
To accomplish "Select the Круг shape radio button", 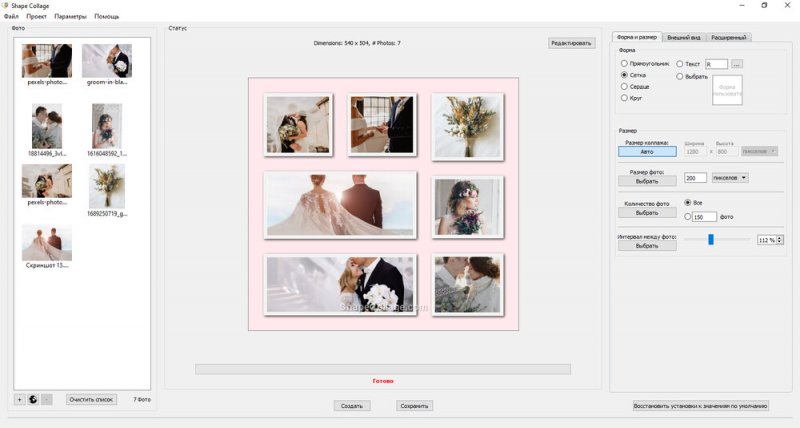I will pyautogui.click(x=625, y=98).
